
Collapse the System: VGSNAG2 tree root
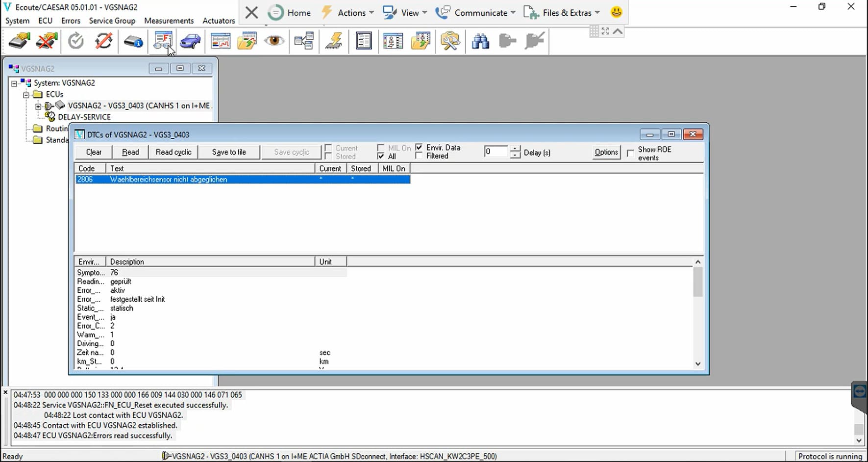click(14, 83)
